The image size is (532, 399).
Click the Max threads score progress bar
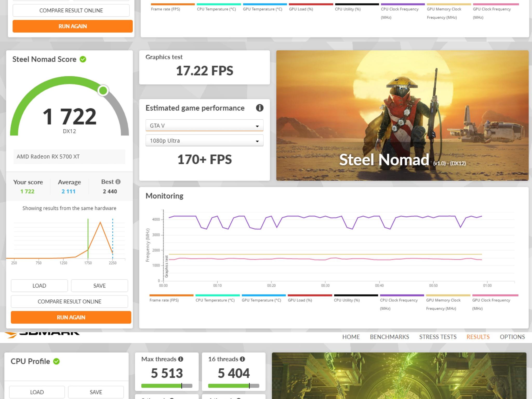point(167,386)
